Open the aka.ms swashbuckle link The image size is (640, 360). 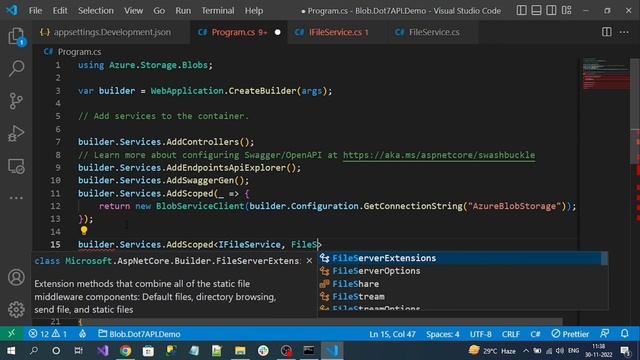439,155
